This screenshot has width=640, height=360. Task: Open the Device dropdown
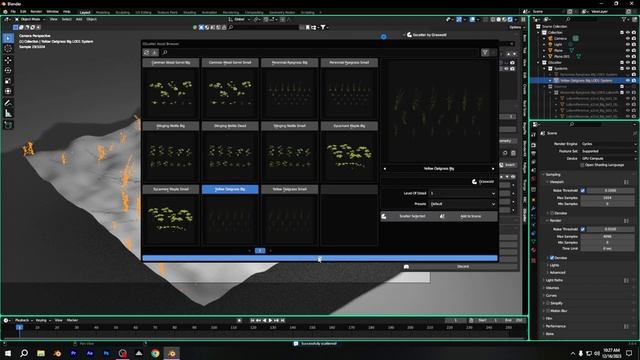pos(609,158)
